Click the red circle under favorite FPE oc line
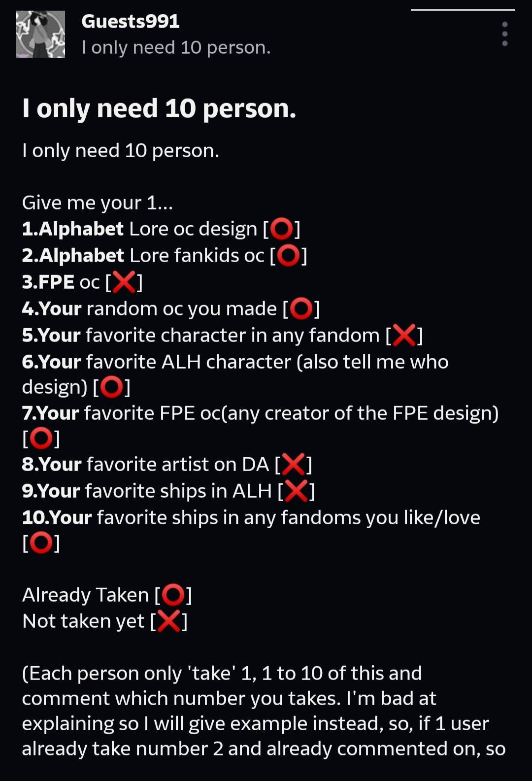 point(41,438)
